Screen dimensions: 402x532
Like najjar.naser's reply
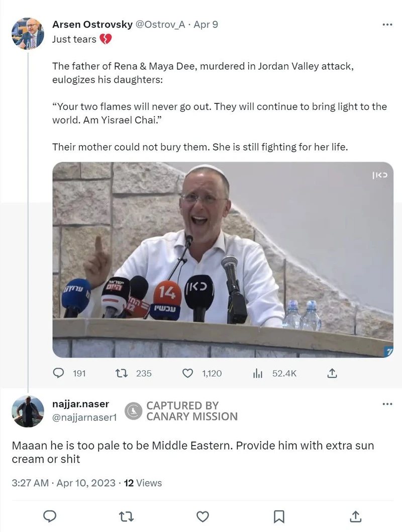point(203,516)
